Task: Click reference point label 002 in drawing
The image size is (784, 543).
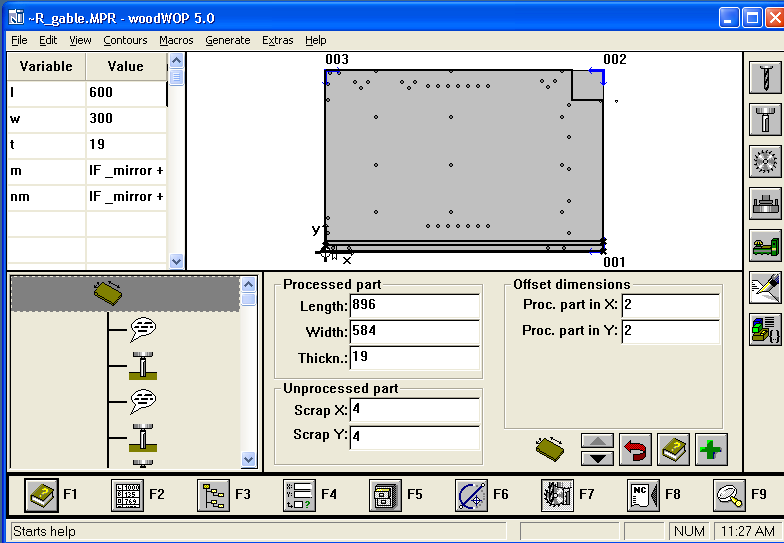Action: click(614, 60)
